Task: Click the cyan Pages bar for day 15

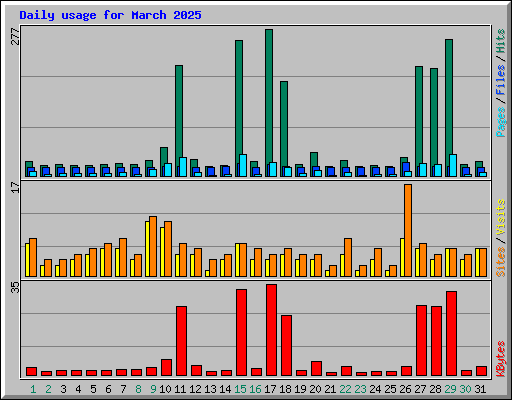Action: pyautogui.click(x=243, y=165)
